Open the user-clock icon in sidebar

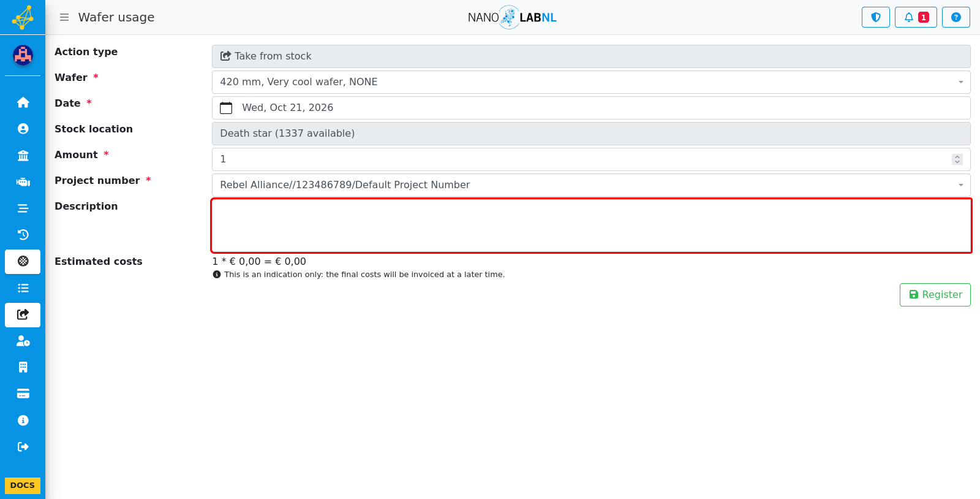coord(23,341)
